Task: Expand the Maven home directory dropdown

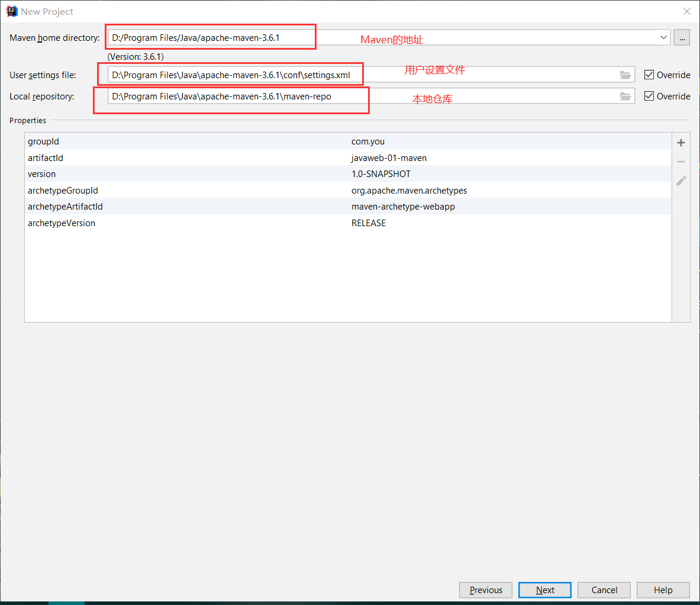Action: point(663,37)
